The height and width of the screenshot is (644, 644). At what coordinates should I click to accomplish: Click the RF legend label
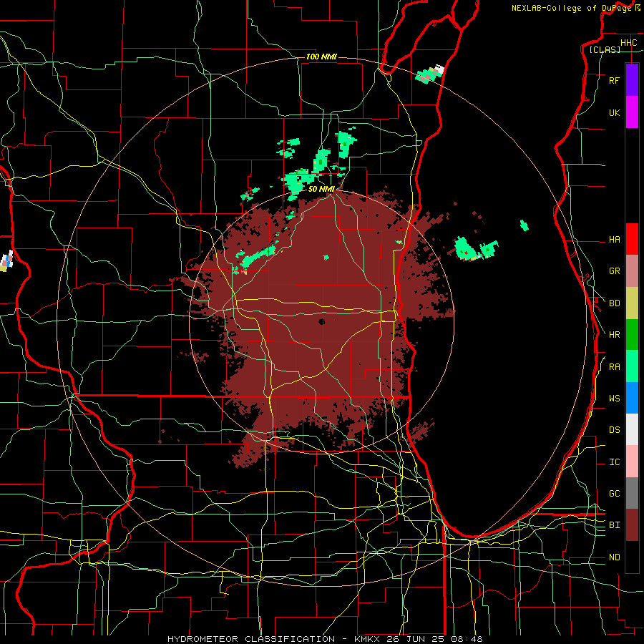point(614,80)
